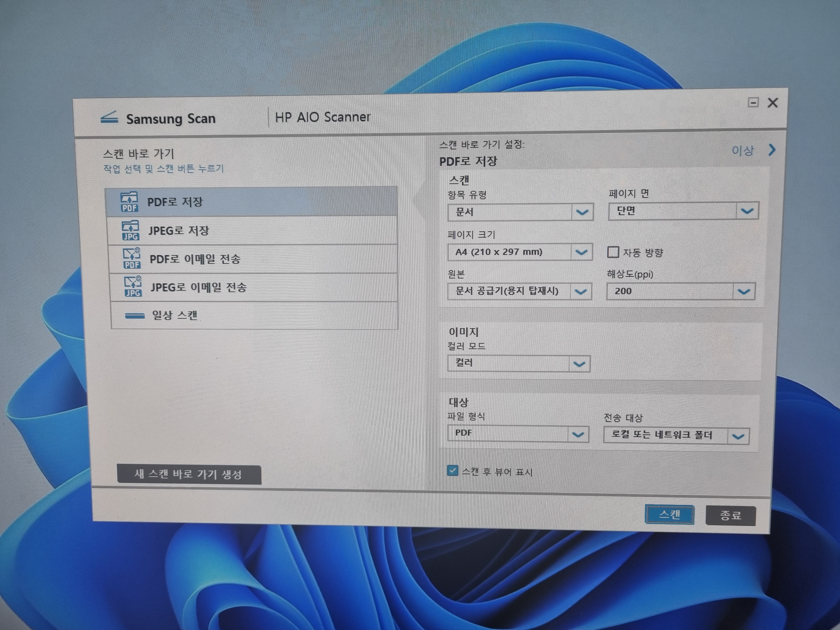
Task: Open the 컬러 모드 dropdown
Action: coord(579,364)
